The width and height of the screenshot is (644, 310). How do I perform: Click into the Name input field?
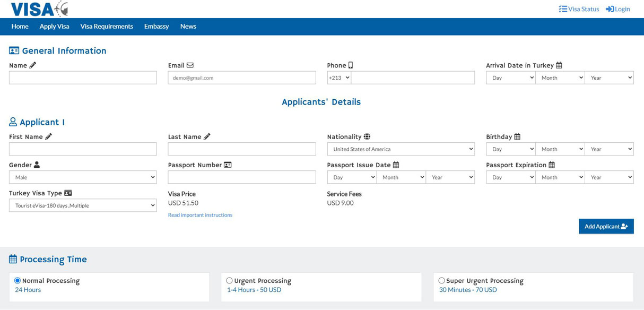tap(83, 77)
